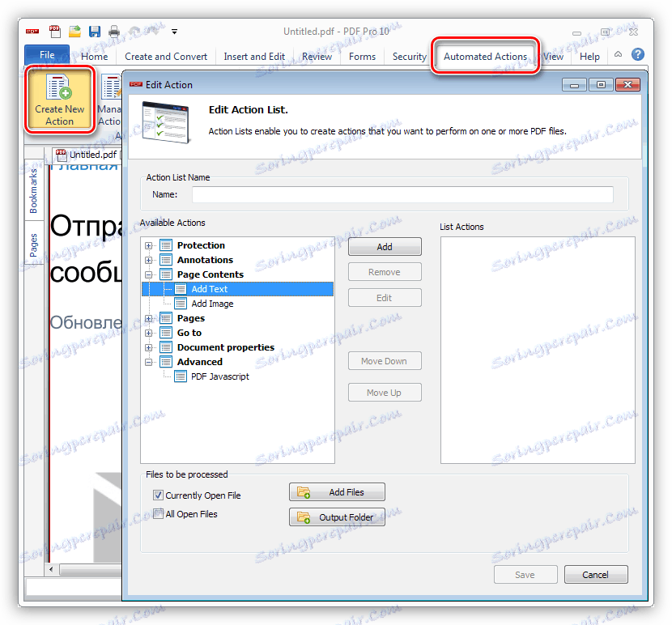Switch to the Review ribbon tab
672x625 pixels.
click(317, 56)
